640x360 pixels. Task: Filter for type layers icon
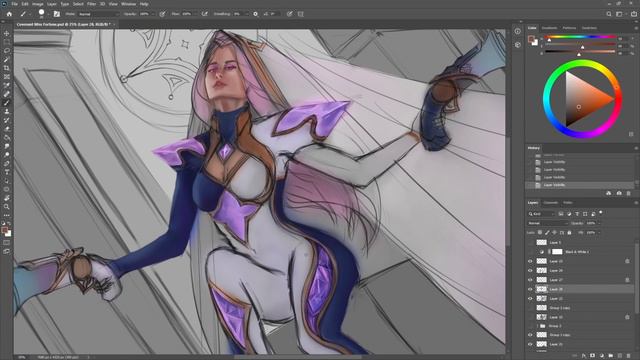coord(577,214)
